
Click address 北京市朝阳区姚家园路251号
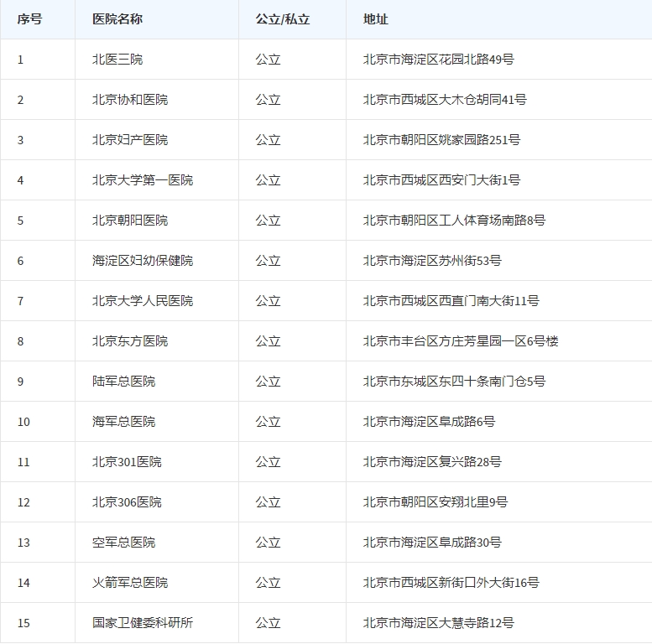pos(441,140)
